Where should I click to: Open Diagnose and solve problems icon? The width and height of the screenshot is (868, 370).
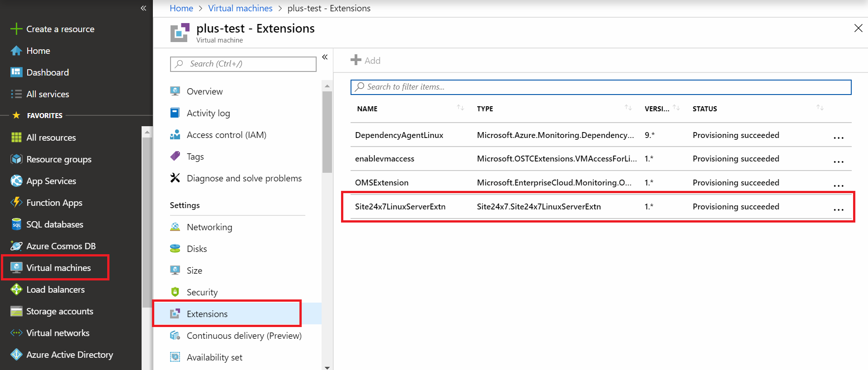tap(175, 178)
